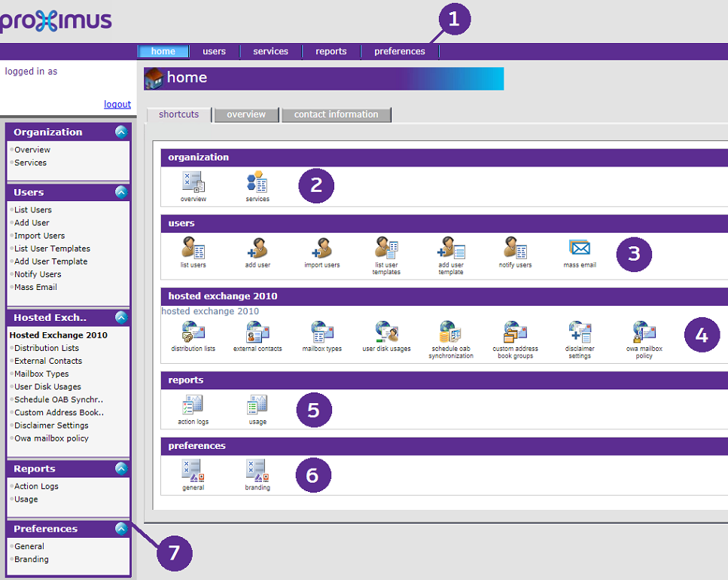Switch to the overview tab
728x580 pixels.
tap(246, 114)
